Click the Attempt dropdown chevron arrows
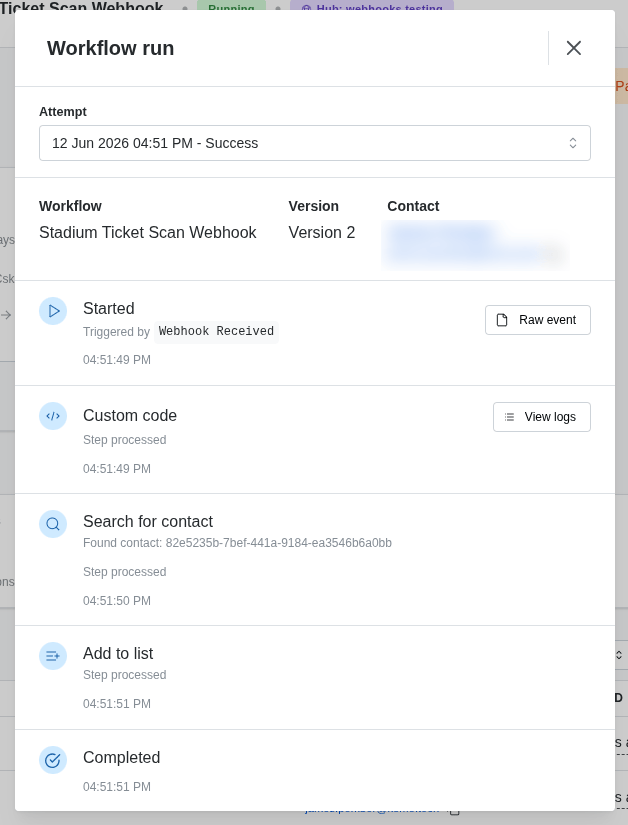This screenshot has width=628, height=825. pyautogui.click(x=573, y=143)
